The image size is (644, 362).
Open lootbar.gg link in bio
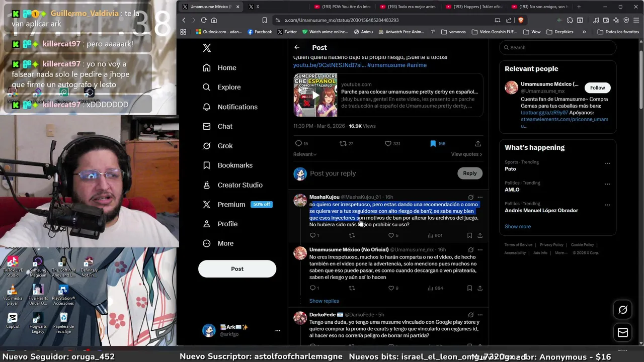pyautogui.click(x=544, y=113)
